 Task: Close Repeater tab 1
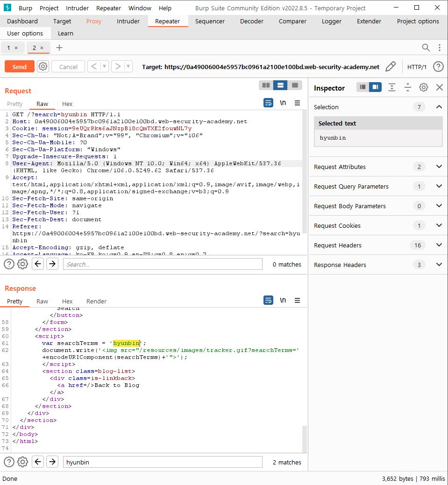[16, 48]
